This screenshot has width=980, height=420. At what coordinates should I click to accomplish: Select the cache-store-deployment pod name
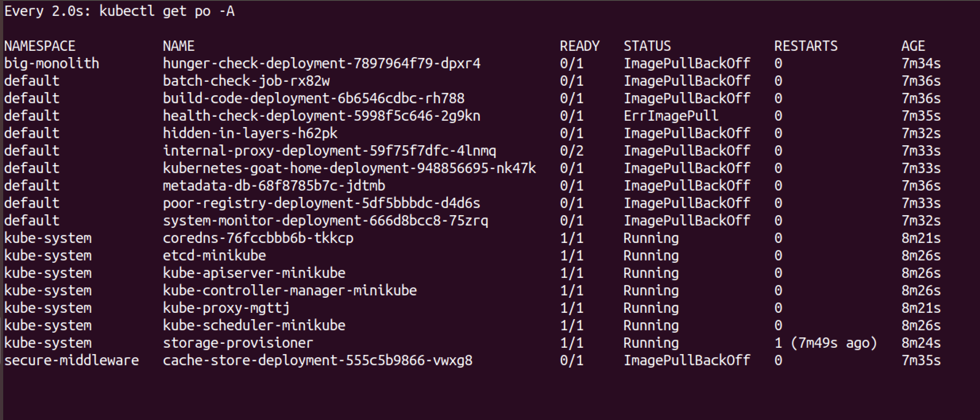318,360
